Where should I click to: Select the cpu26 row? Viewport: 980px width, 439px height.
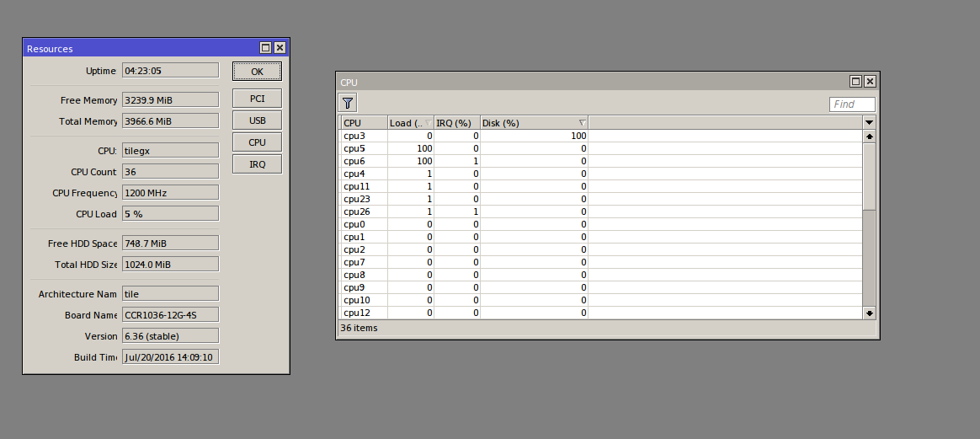click(601, 211)
